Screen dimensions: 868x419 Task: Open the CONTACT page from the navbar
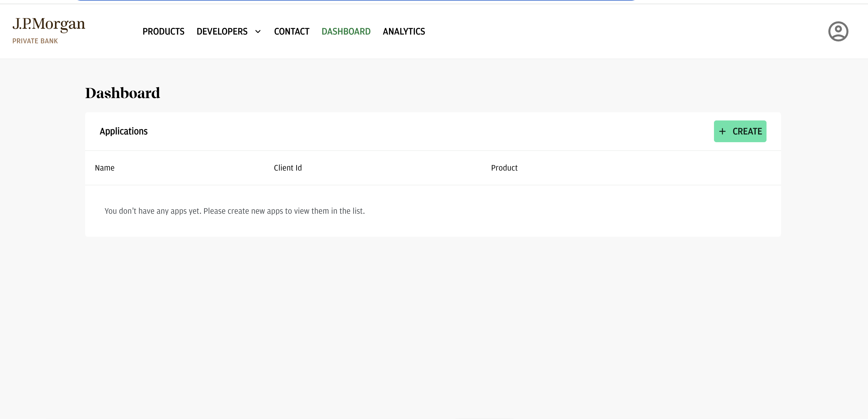tap(292, 31)
